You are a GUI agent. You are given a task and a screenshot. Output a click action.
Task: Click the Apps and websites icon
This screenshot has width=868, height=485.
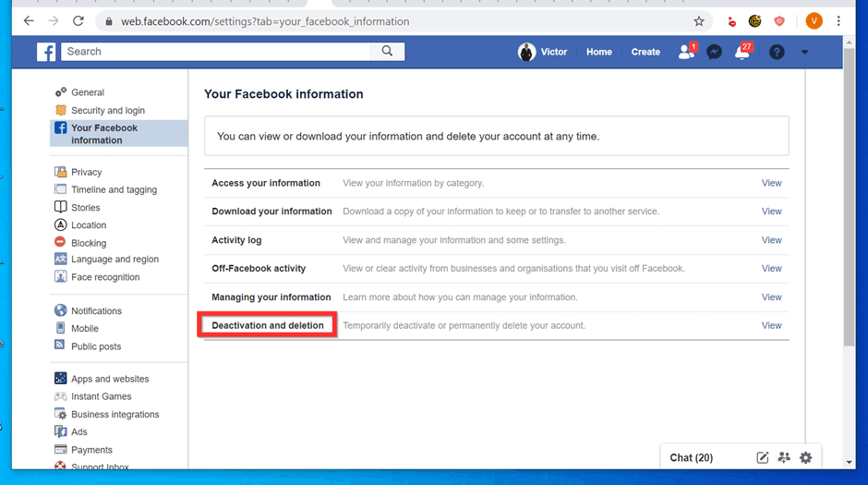coord(60,378)
